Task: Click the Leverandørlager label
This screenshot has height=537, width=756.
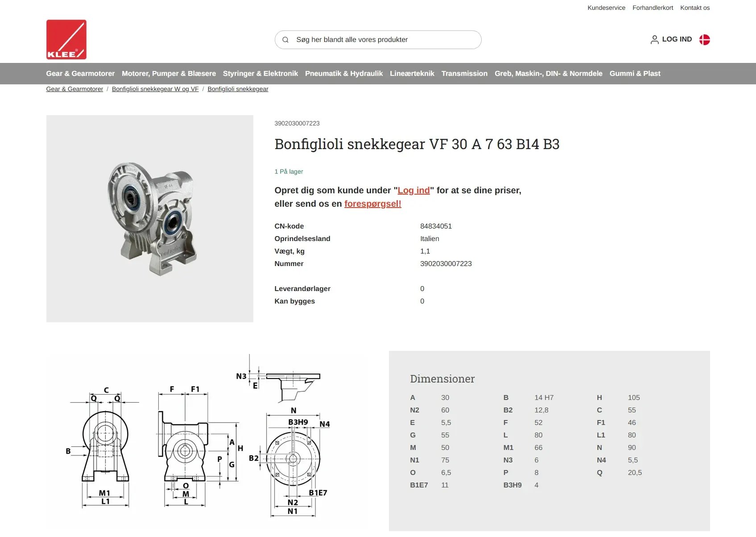Action: [x=302, y=289]
